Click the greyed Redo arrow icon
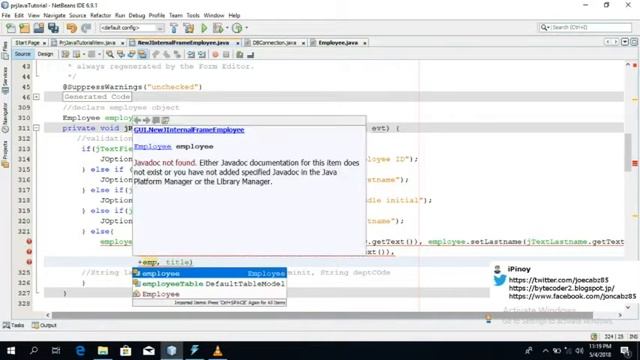 tap(86, 28)
